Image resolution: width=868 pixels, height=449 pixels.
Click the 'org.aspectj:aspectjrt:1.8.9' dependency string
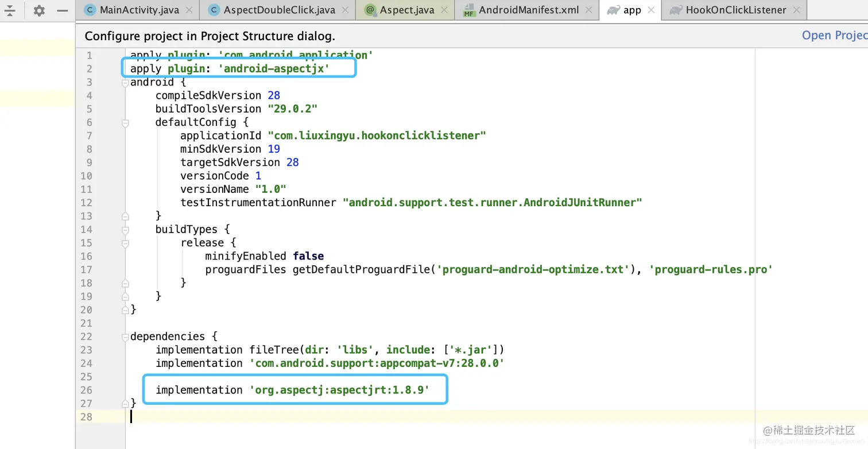[x=339, y=390]
